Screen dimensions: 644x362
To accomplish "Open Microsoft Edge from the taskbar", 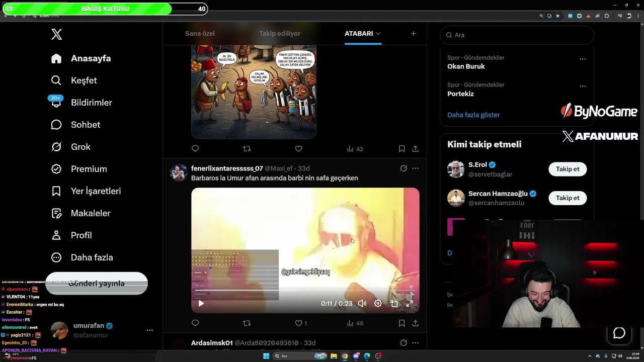I will 367,356.
